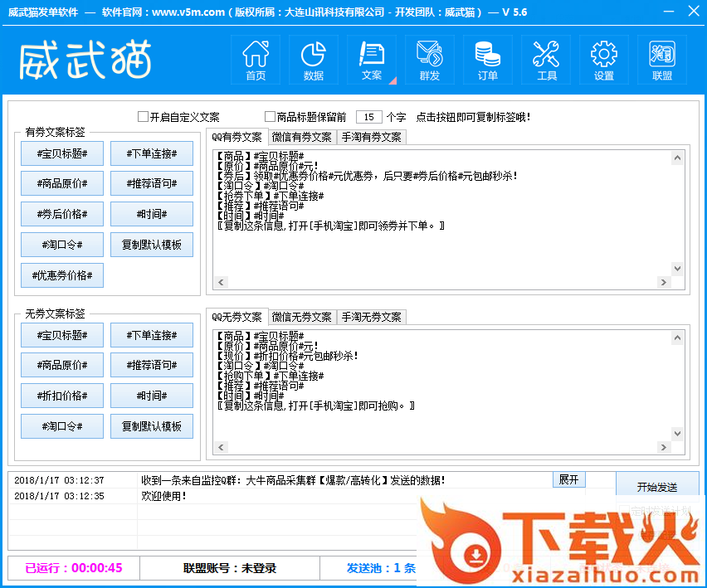
Task: Select log row 收到一条来自监控Q群
Action: pyautogui.click(x=293, y=480)
